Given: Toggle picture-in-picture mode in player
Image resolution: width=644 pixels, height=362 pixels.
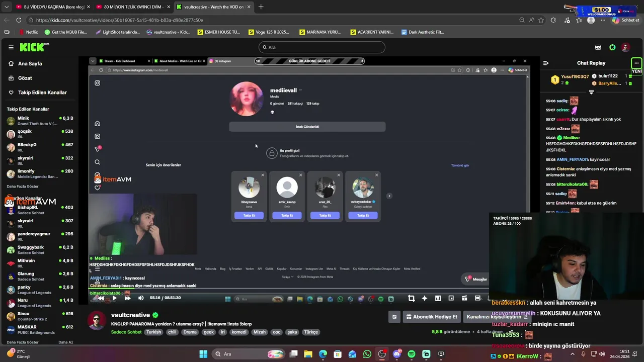Looking at the screenshot, I should pos(451,298).
